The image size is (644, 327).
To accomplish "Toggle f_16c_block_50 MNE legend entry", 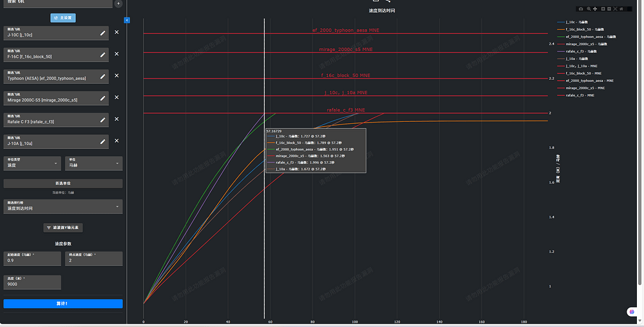I will 580,74.
